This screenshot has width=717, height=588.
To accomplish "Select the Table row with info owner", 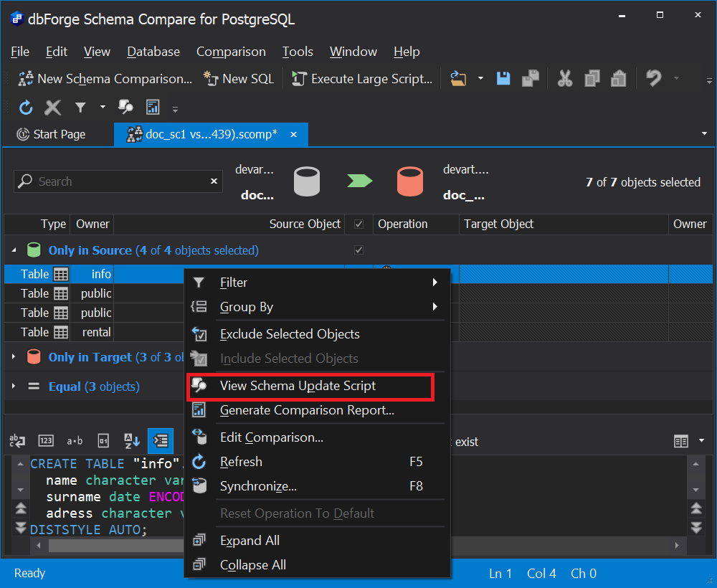I will 94,274.
